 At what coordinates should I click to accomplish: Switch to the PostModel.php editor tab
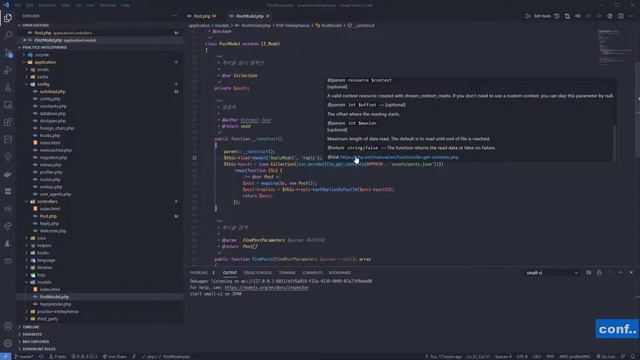click(x=249, y=16)
